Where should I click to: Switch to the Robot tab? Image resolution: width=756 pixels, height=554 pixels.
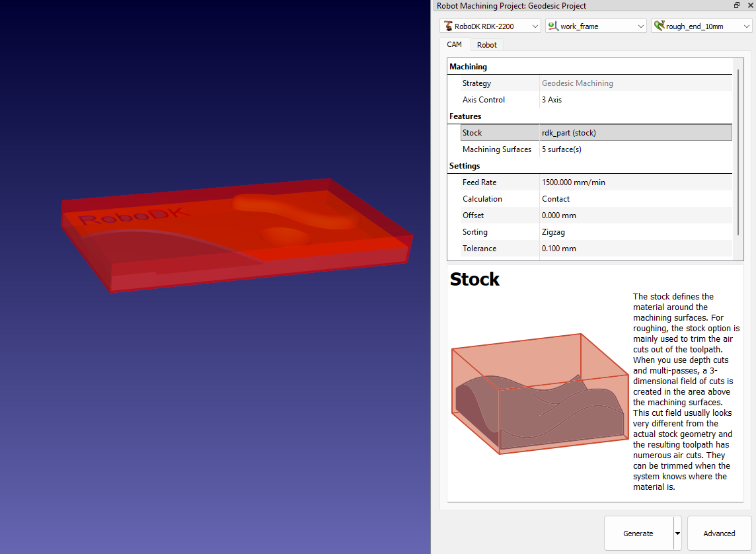(487, 45)
